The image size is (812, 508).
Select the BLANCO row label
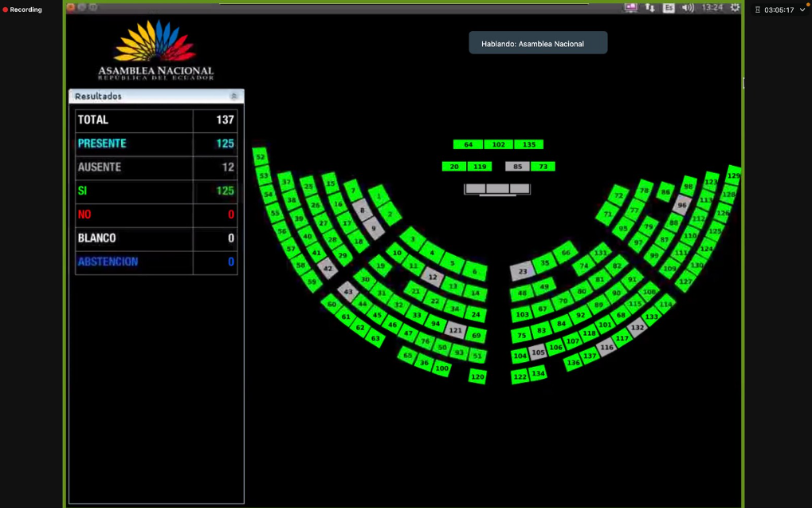click(97, 238)
